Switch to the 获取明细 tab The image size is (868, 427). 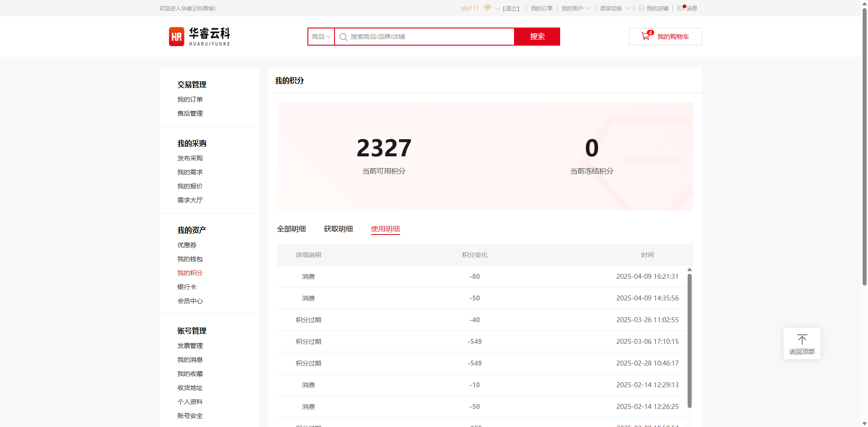[338, 229]
